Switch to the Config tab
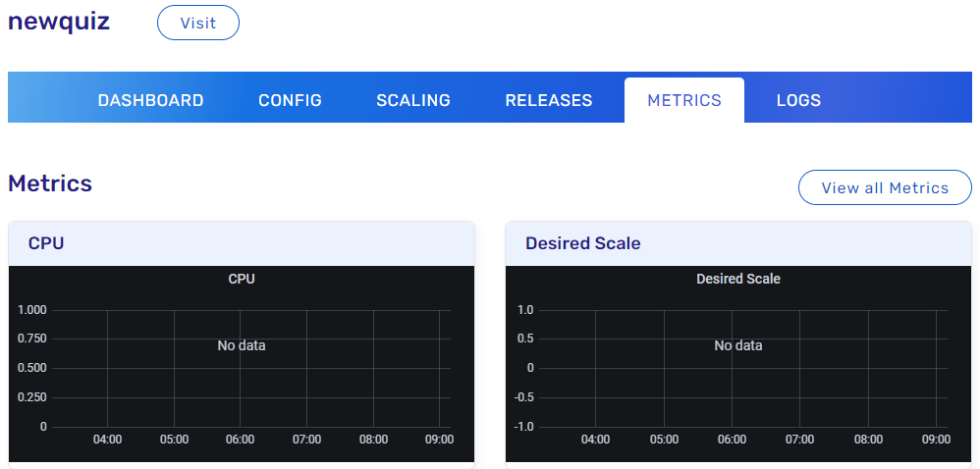 pos(290,100)
